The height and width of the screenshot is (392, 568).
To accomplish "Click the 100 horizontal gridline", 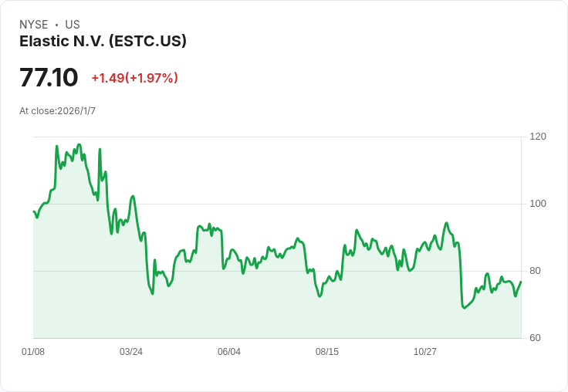I will pyautogui.click(x=277, y=204).
